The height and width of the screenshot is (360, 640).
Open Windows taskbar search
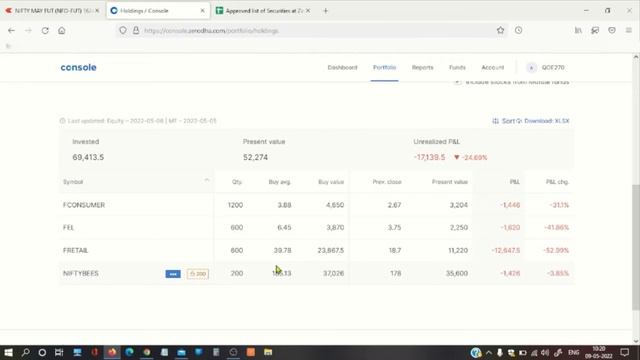click(25, 352)
